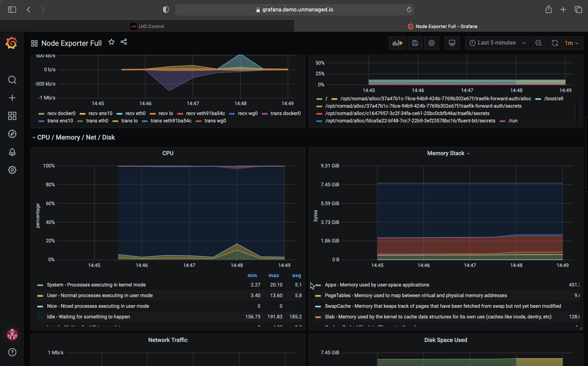This screenshot has width=588, height=366.
Task: Click the Nice legend color swatch
Action: pyautogui.click(x=40, y=306)
